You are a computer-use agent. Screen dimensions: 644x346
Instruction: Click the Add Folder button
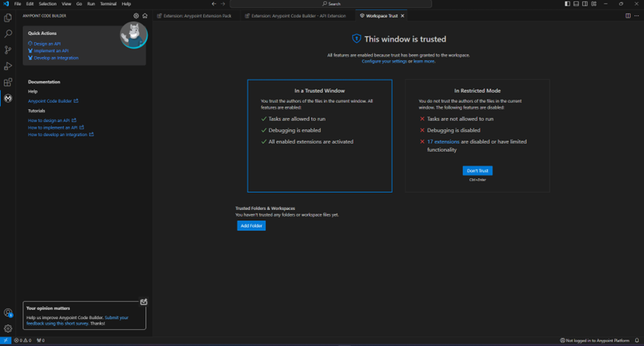tap(251, 225)
